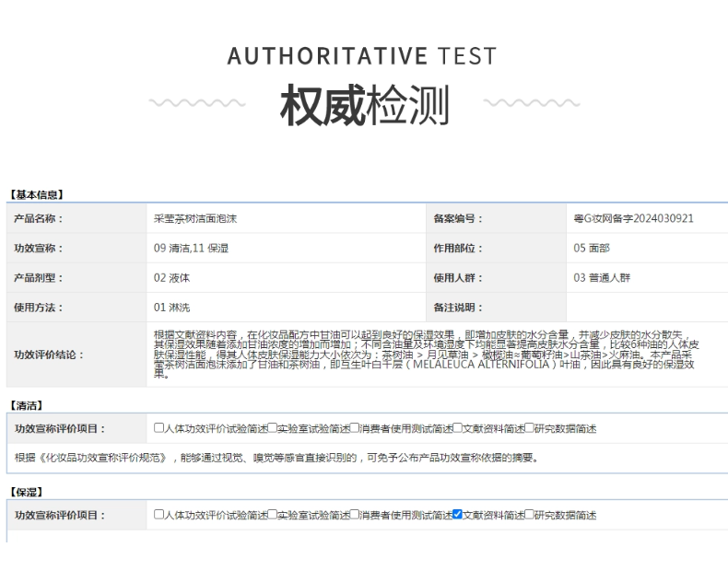Check 研究数据简述 in the 清洁 section

click(x=529, y=427)
